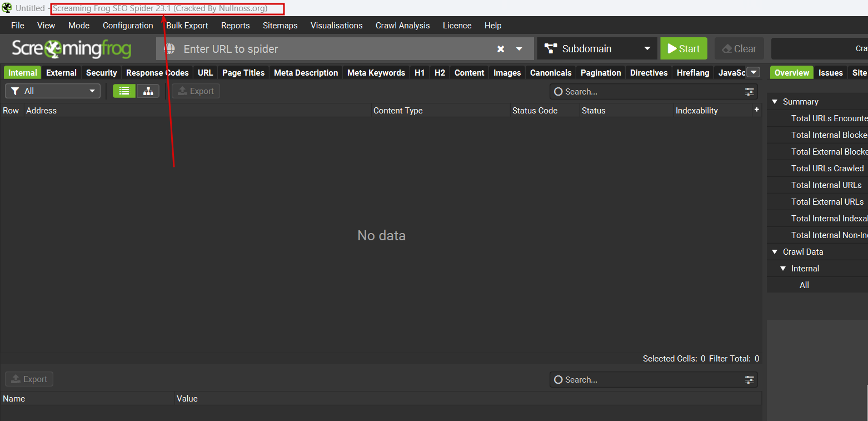Viewport: 868px width, 421px height.
Task: Open the Sitemaps menu
Action: (x=280, y=26)
